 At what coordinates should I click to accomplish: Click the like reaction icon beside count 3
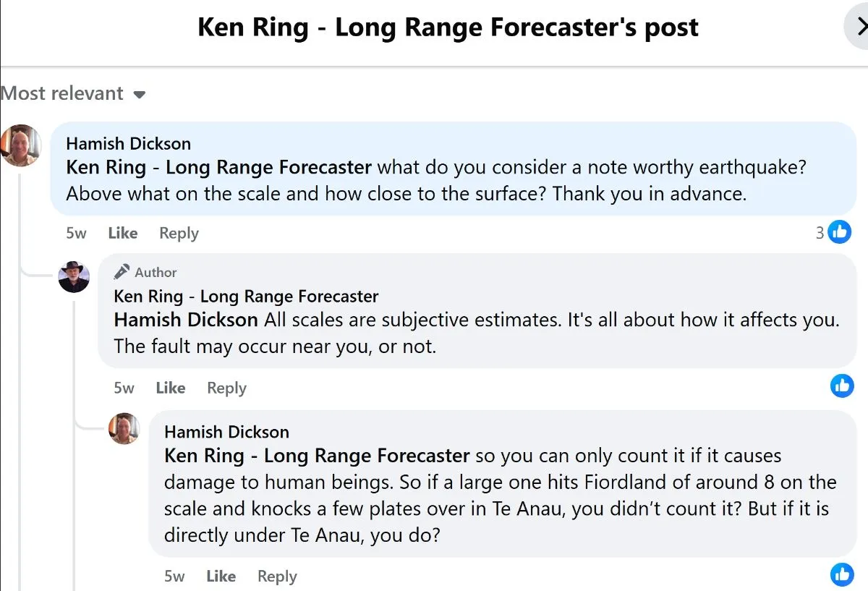839,232
